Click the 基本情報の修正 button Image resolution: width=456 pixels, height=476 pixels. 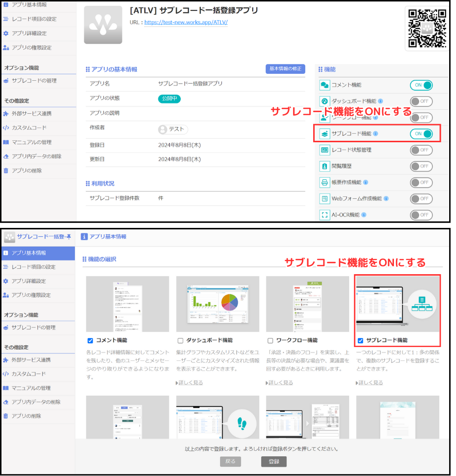coord(286,69)
